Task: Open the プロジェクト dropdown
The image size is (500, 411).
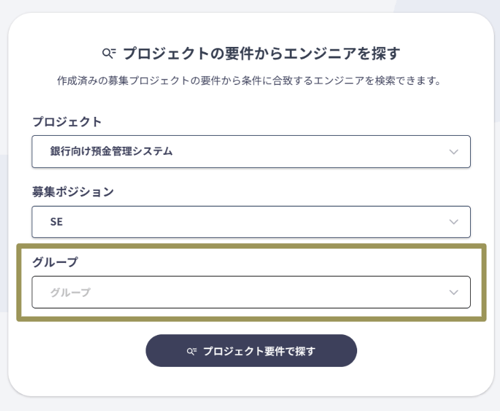Action: coord(251,151)
